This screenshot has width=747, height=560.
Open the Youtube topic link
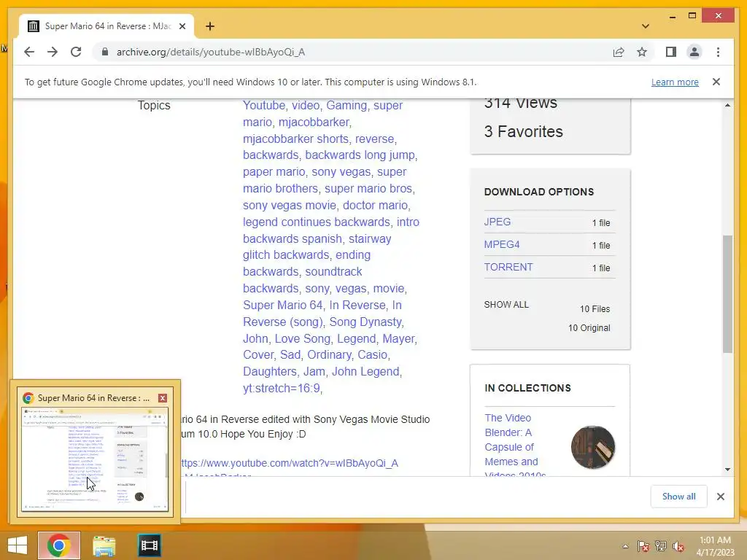(x=264, y=105)
